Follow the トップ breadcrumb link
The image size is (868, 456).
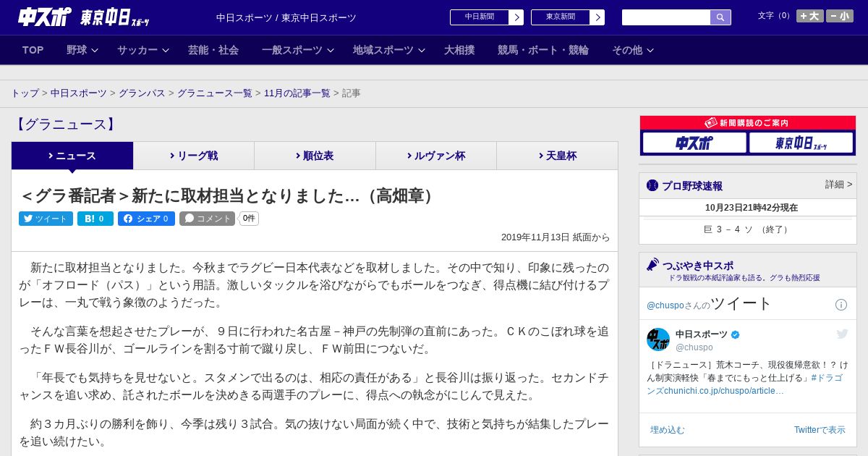point(25,93)
